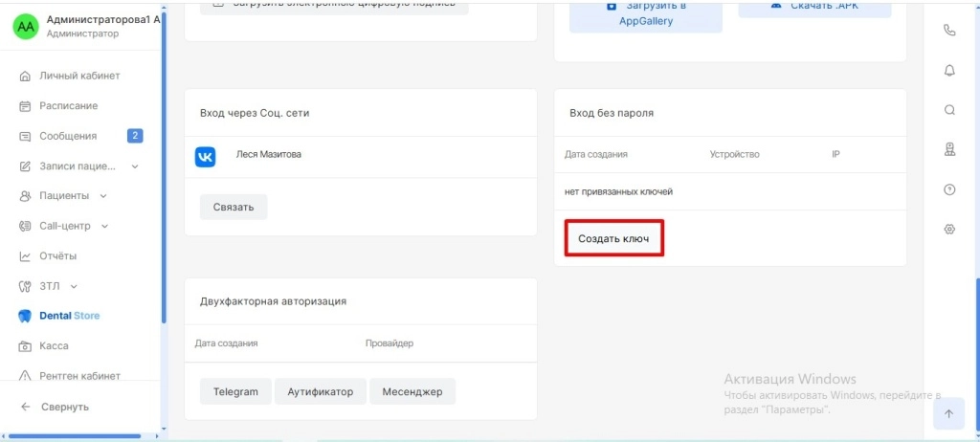The image size is (980, 442).
Task: Click the Dental Store tooth icon
Action: coord(26,316)
